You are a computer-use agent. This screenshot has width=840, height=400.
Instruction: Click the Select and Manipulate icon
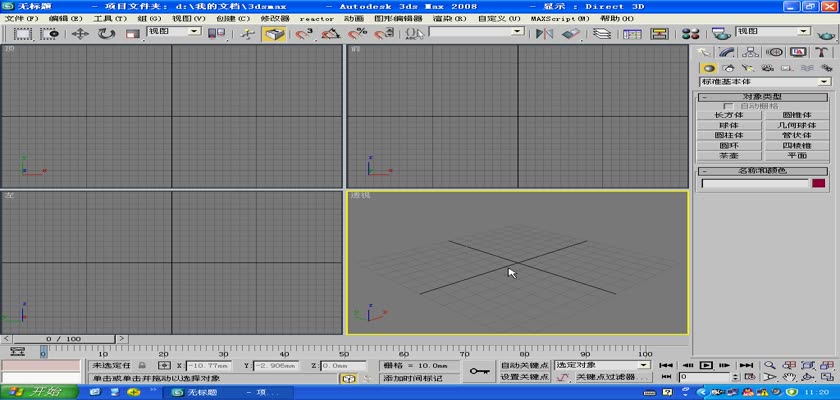click(248, 34)
